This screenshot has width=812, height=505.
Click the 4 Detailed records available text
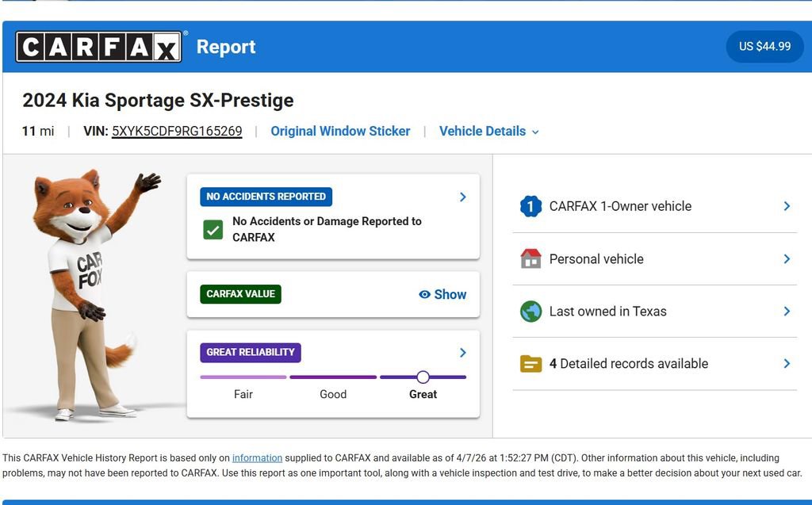click(x=629, y=364)
